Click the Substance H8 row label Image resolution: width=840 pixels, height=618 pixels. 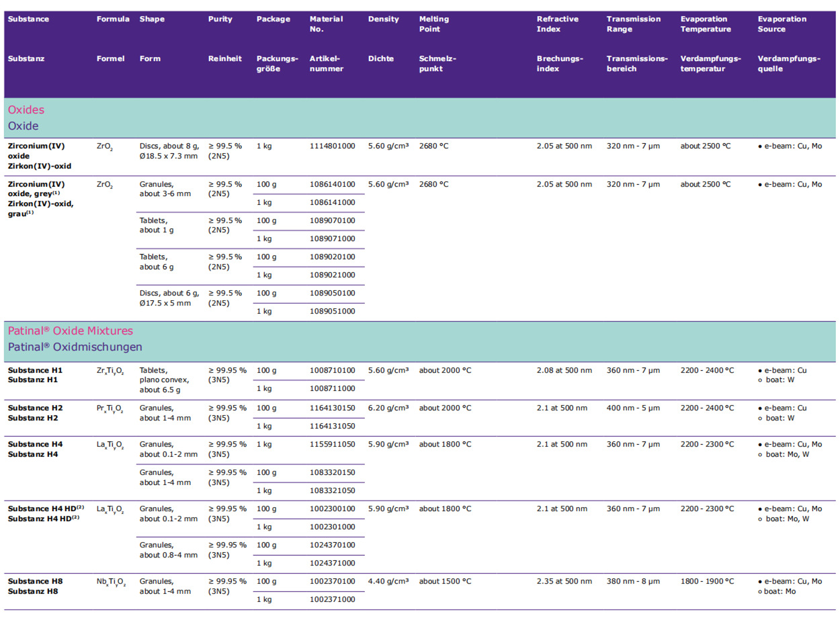(x=35, y=581)
